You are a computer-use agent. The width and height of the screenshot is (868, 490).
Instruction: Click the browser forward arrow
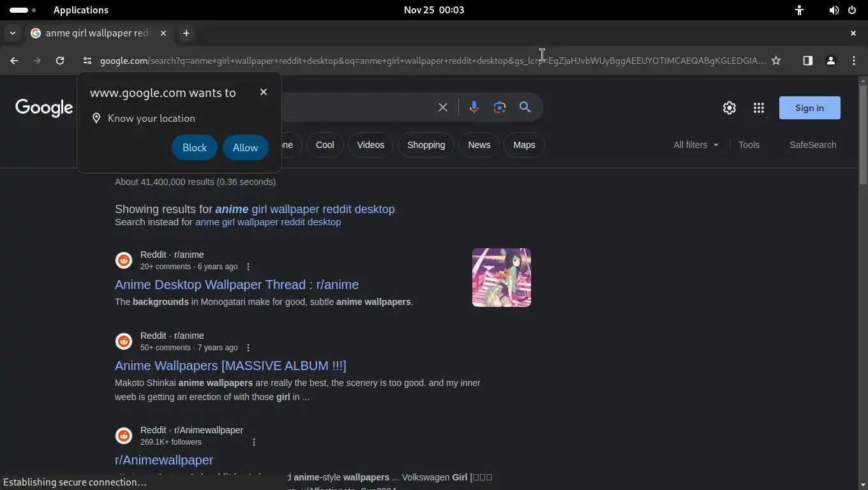coord(37,61)
